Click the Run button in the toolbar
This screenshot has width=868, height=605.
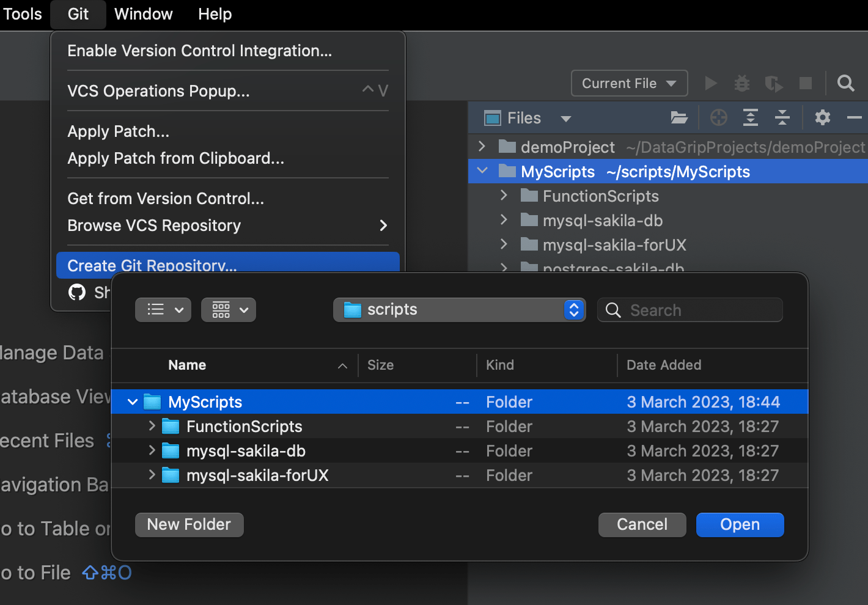coord(710,83)
